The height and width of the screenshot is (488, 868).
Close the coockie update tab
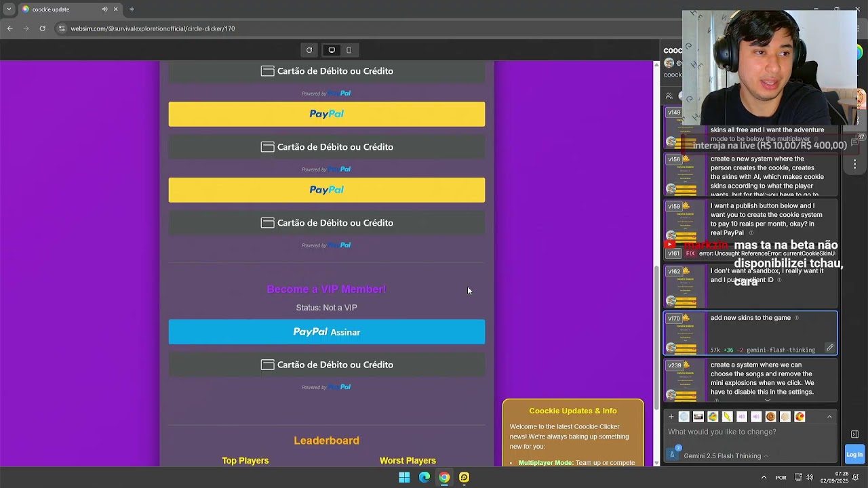(115, 9)
